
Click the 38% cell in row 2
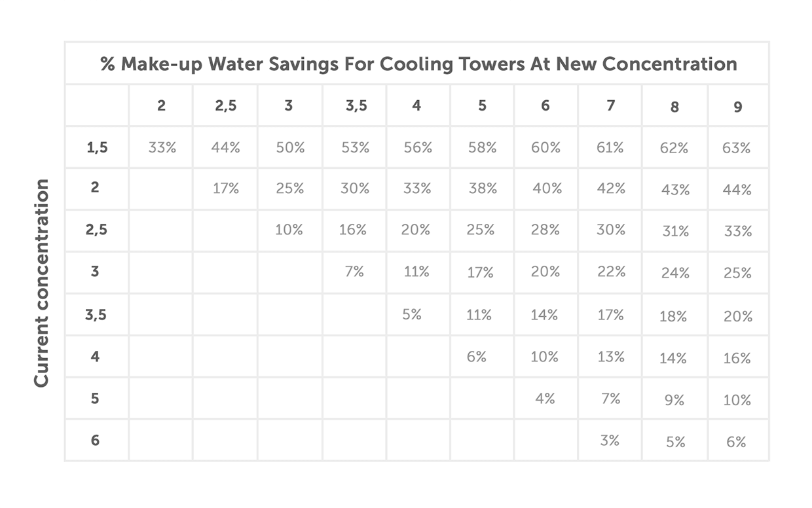(483, 189)
